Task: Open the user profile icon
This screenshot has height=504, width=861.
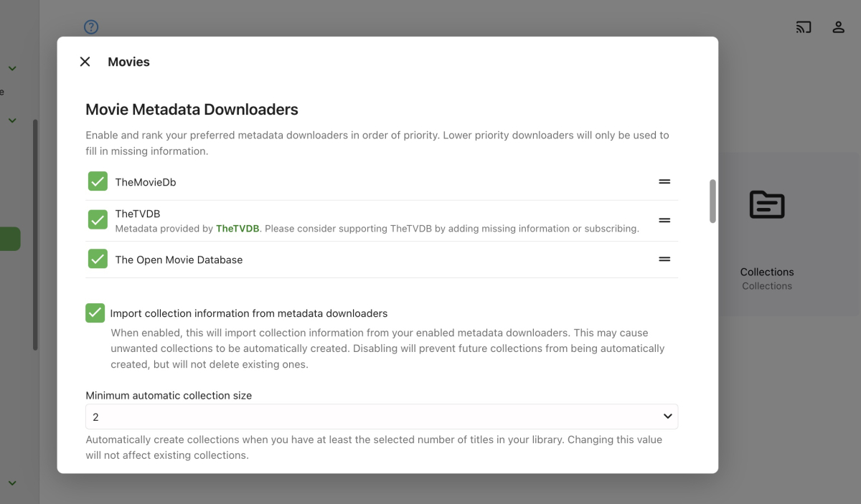Action: [x=838, y=27]
